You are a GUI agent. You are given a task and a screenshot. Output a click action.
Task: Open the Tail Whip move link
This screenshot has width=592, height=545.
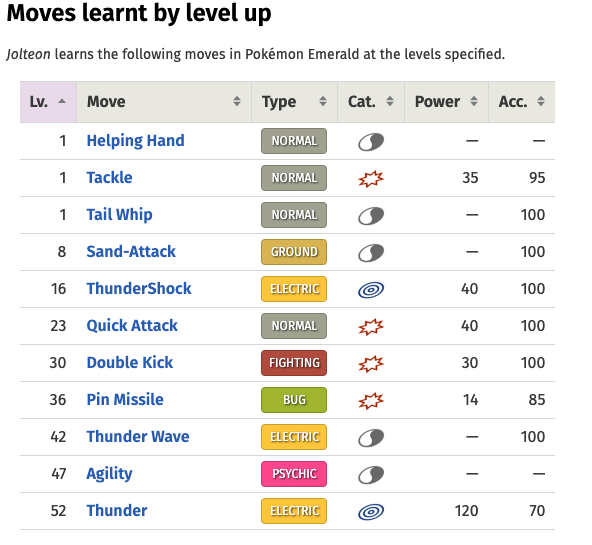pyautogui.click(x=119, y=214)
